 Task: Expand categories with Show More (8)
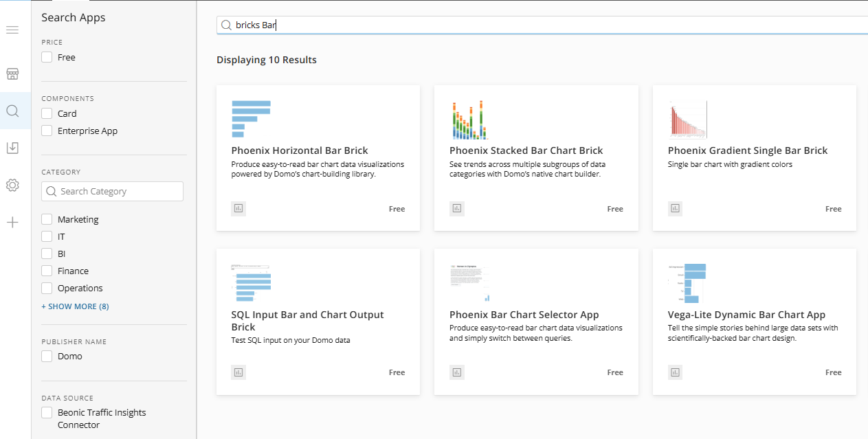pyautogui.click(x=75, y=306)
